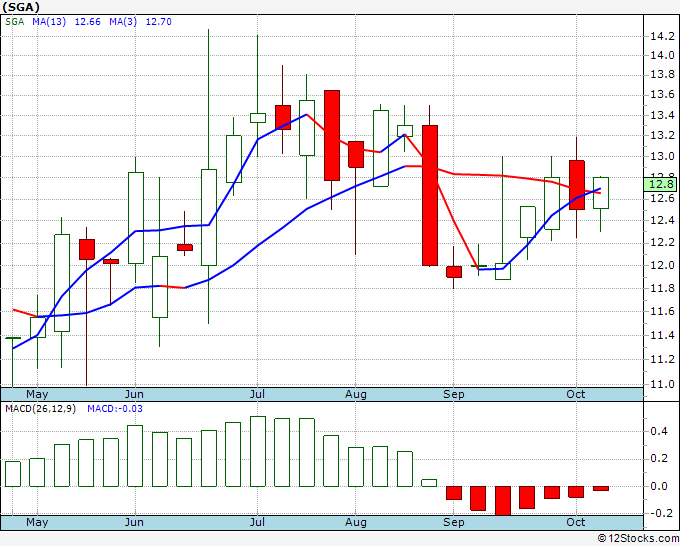Click the large red late-August candlestick
This screenshot has width=680, height=546.
pyautogui.click(x=430, y=195)
